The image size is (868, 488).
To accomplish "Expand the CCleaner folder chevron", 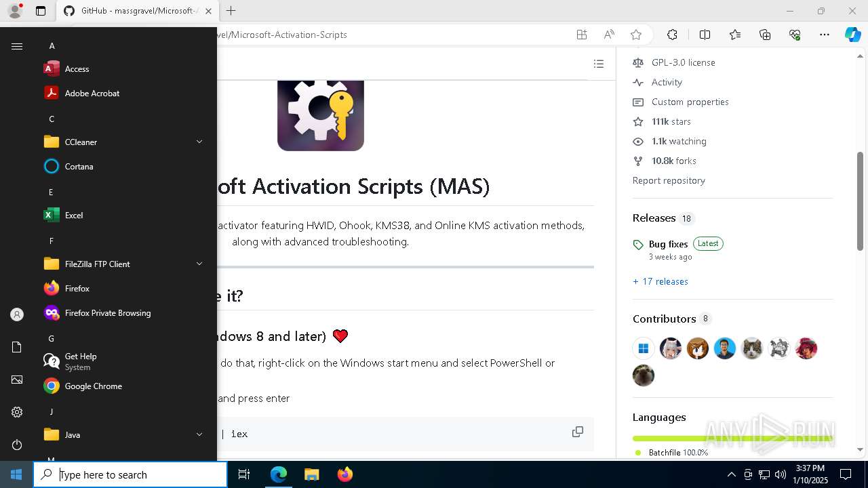I will [199, 142].
